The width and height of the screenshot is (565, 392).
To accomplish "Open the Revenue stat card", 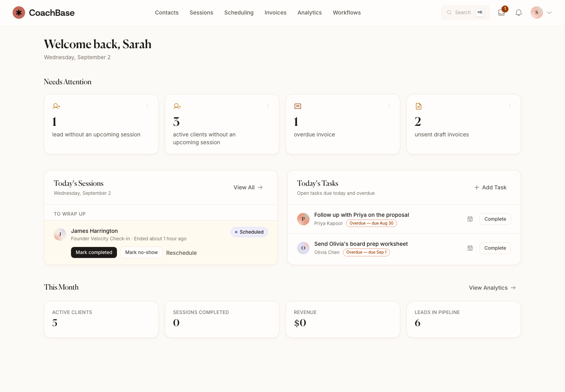I will tap(343, 319).
